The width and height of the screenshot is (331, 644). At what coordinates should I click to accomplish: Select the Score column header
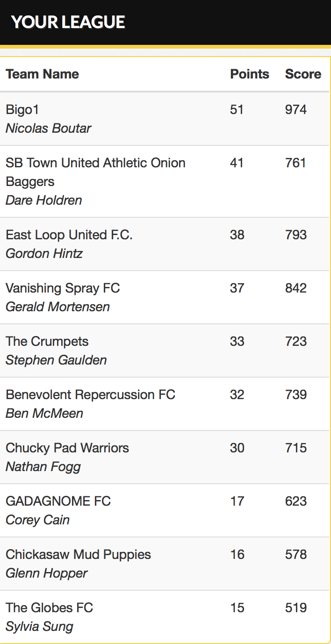303,74
